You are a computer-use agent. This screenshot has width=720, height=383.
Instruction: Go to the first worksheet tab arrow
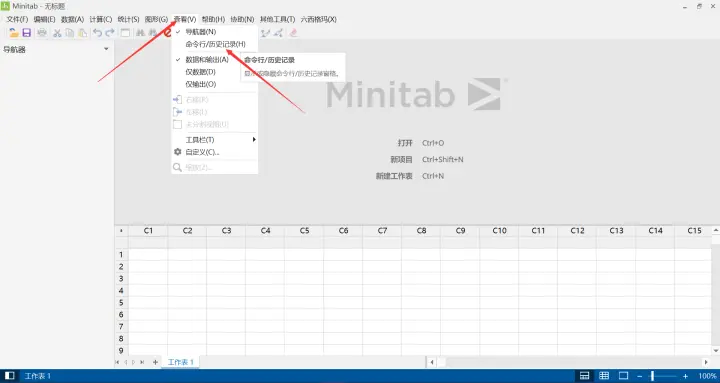[118, 362]
